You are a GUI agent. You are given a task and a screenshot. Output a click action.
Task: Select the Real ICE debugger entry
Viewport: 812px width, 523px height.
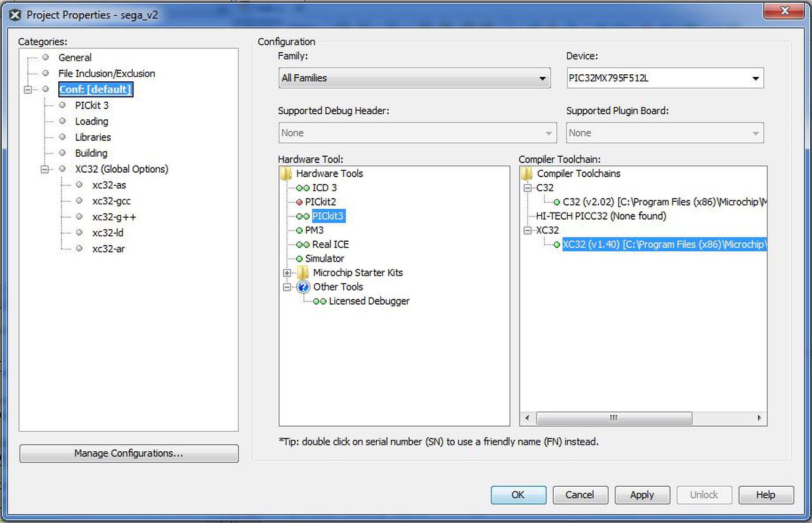(x=331, y=244)
